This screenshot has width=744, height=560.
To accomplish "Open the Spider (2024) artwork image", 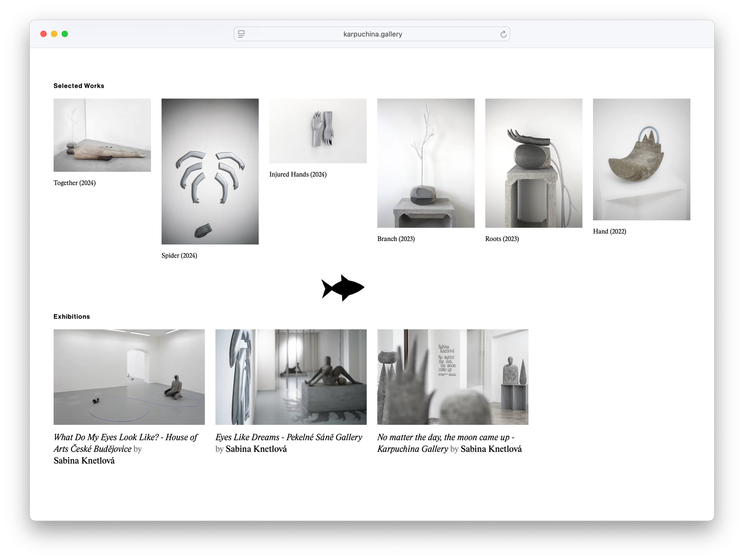I will coord(210,171).
